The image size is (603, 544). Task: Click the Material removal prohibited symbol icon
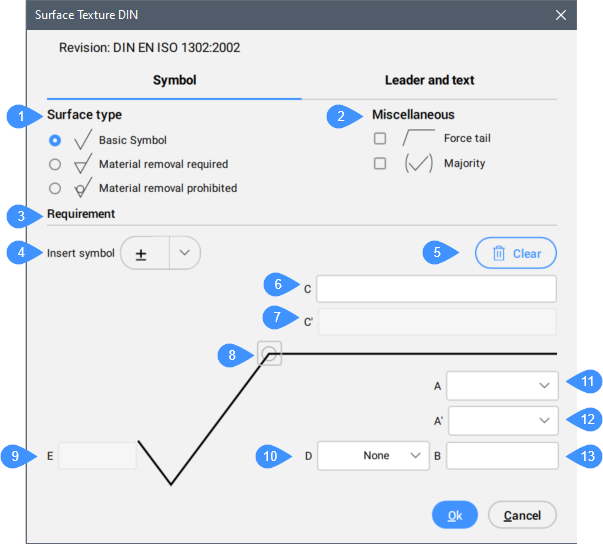coord(82,188)
